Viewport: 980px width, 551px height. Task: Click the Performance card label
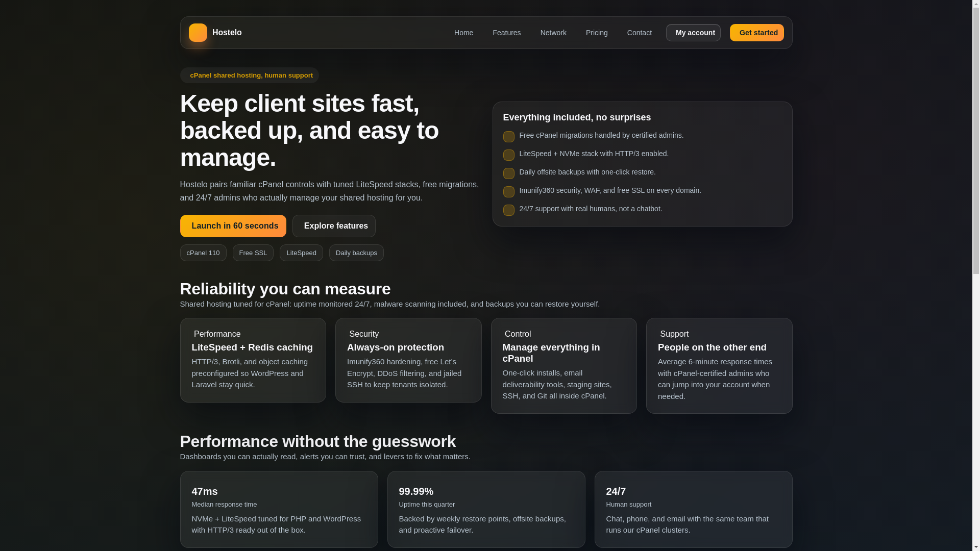click(217, 334)
